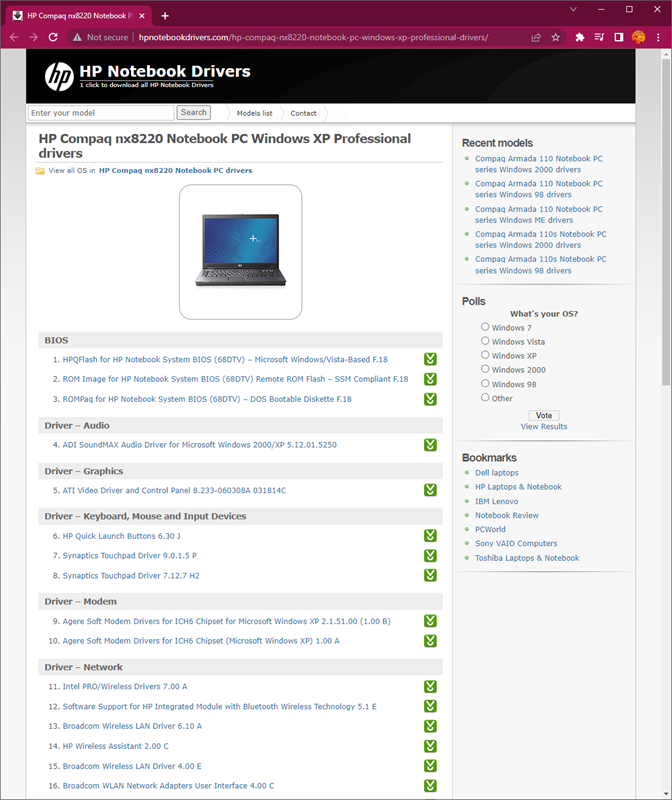Image resolution: width=672 pixels, height=800 pixels.
Task: Go back with browser back arrow
Action: pyautogui.click(x=14, y=37)
